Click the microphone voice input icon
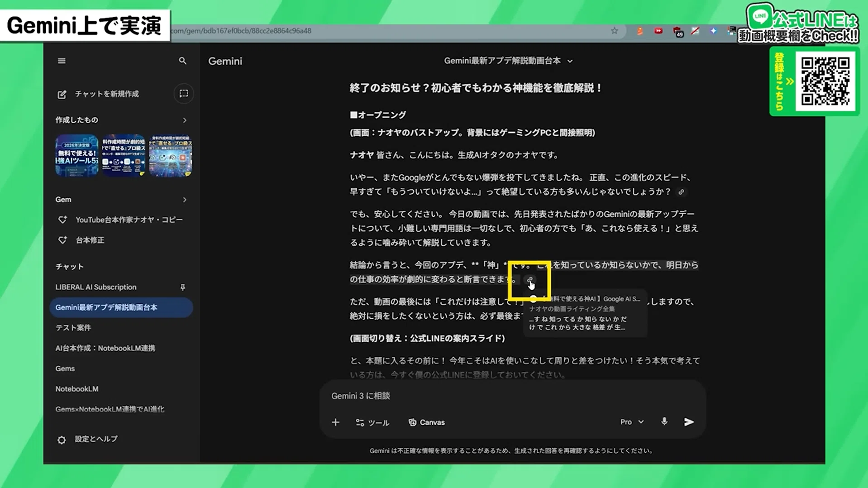The width and height of the screenshot is (868, 488). point(664,422)
